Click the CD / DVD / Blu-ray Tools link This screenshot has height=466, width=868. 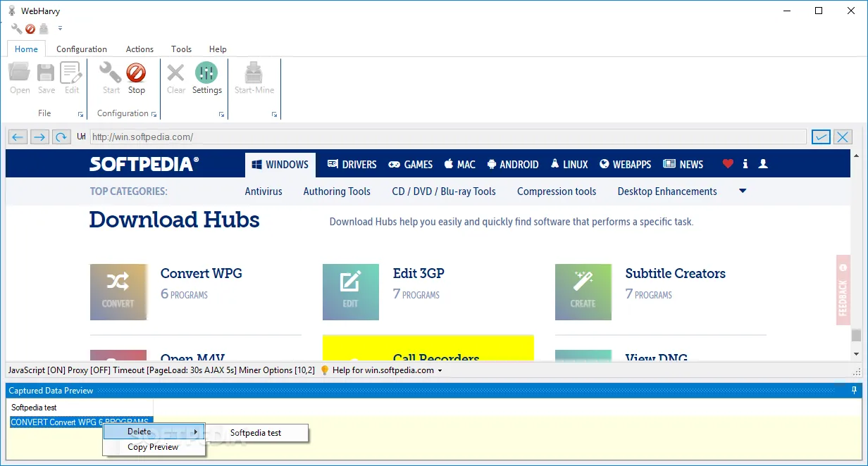tap(444, 191)
